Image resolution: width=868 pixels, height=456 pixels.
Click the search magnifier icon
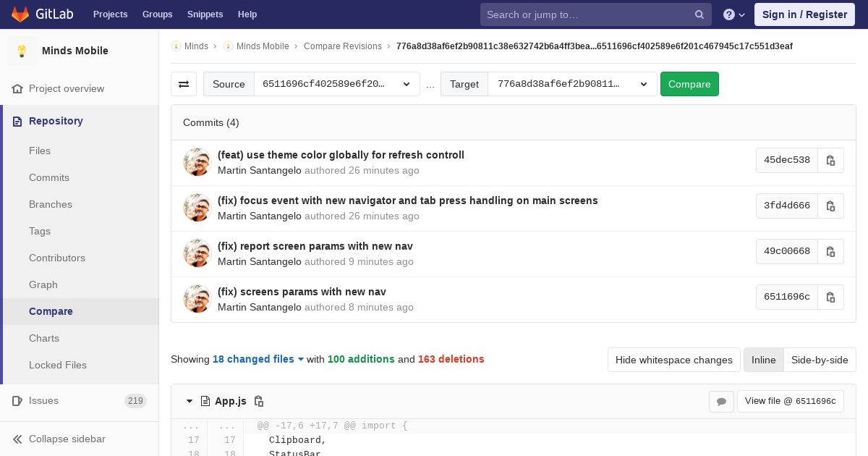pyautogui.click(x=699, y=14)
